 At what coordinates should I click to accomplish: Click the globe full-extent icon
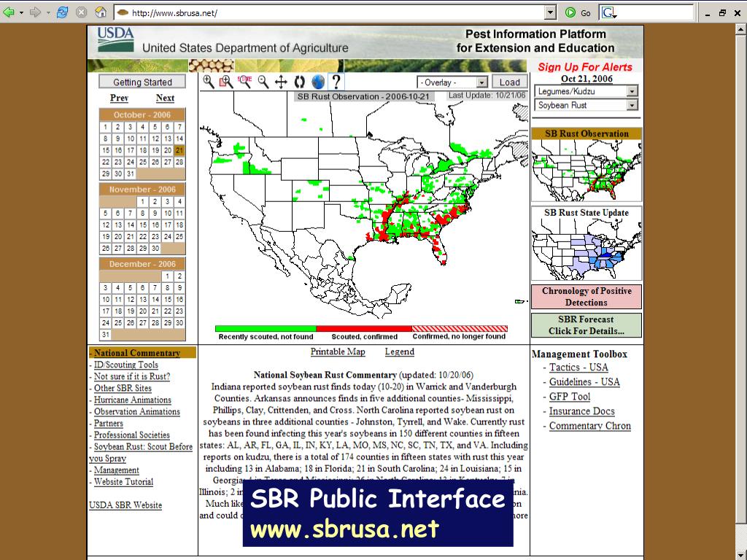tap(318, 82)
